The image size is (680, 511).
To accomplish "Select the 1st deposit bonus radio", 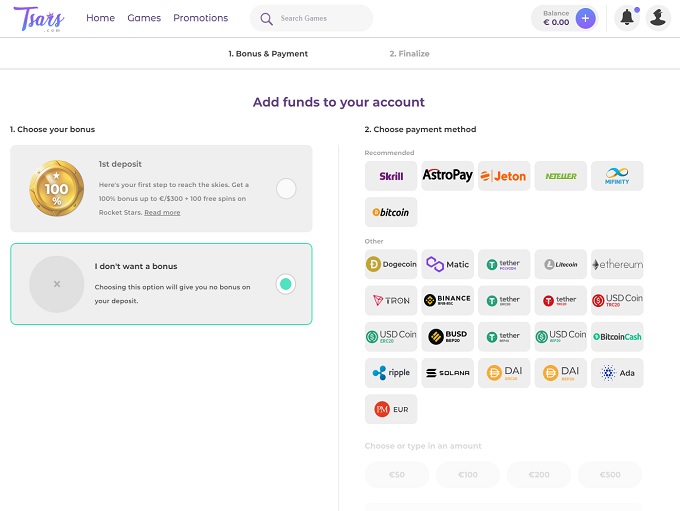I will (x=286, y=189).
